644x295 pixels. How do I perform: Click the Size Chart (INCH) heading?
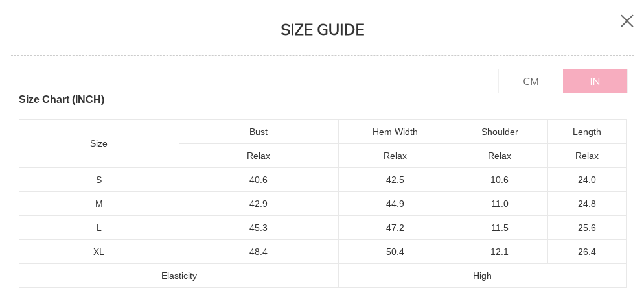pyautogui.click(x=62, y=99)
